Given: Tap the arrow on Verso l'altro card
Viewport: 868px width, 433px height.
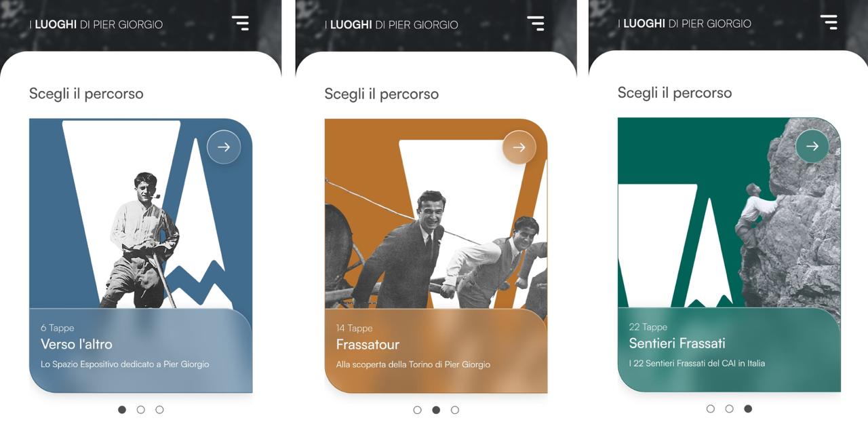Looking at the screenshot, I should click(x=224, y=147).
